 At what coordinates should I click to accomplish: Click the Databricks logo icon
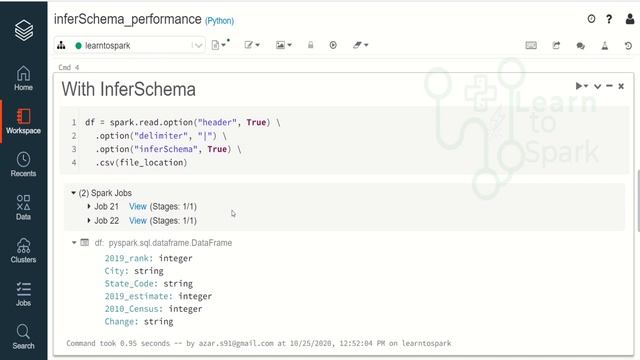click(x=24, y=30)
